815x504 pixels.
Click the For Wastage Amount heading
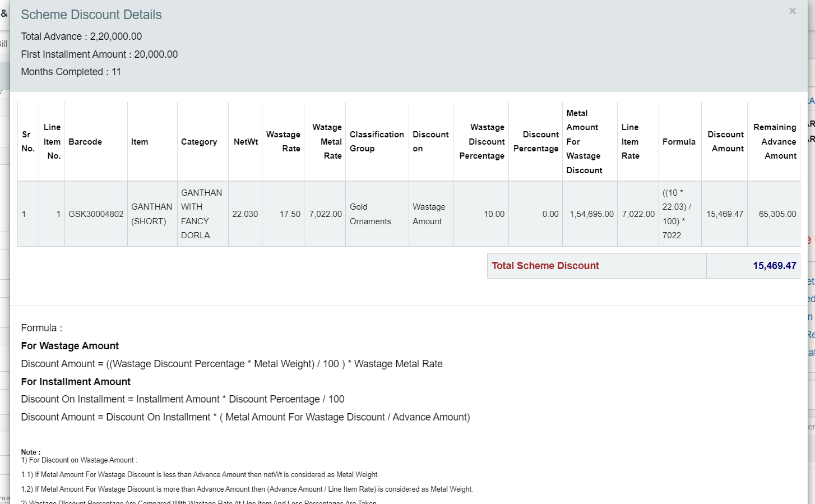[x=70, y=346]
